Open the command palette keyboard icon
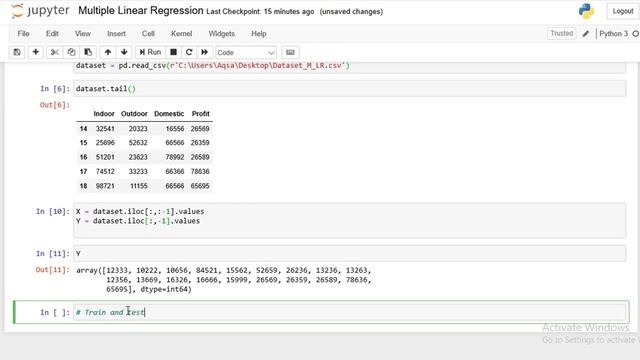 coord(290,52)
